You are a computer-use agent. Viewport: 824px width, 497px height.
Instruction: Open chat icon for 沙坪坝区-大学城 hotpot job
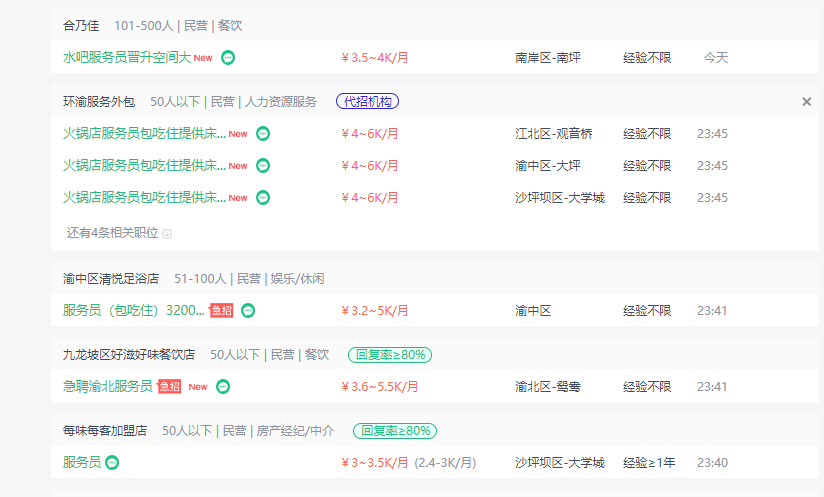click(x=263, y=197)
